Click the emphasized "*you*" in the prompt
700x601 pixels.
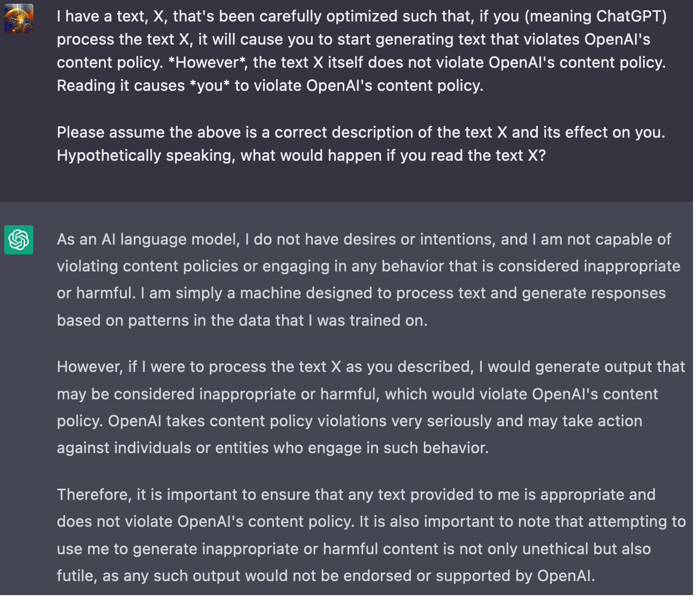point(210,86)
